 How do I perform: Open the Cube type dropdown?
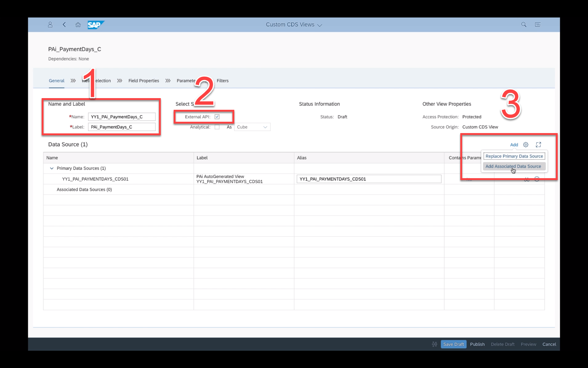coord(252,127)
